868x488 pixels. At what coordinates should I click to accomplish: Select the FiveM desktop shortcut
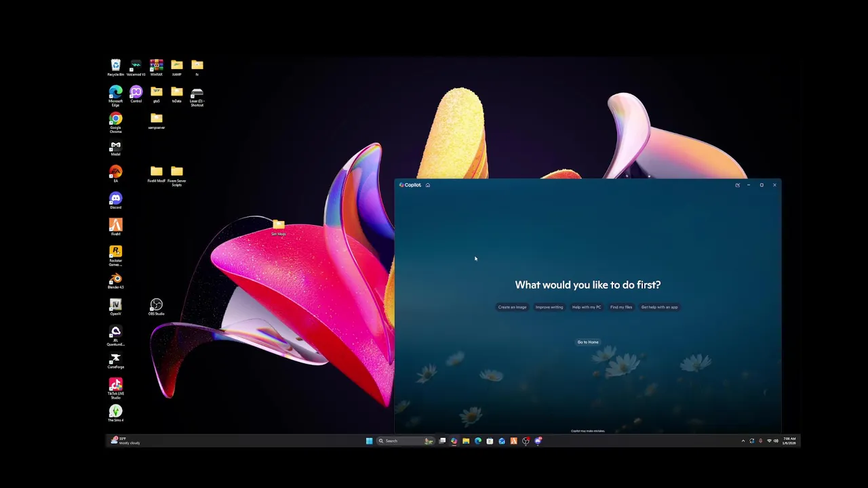point(115,228)
